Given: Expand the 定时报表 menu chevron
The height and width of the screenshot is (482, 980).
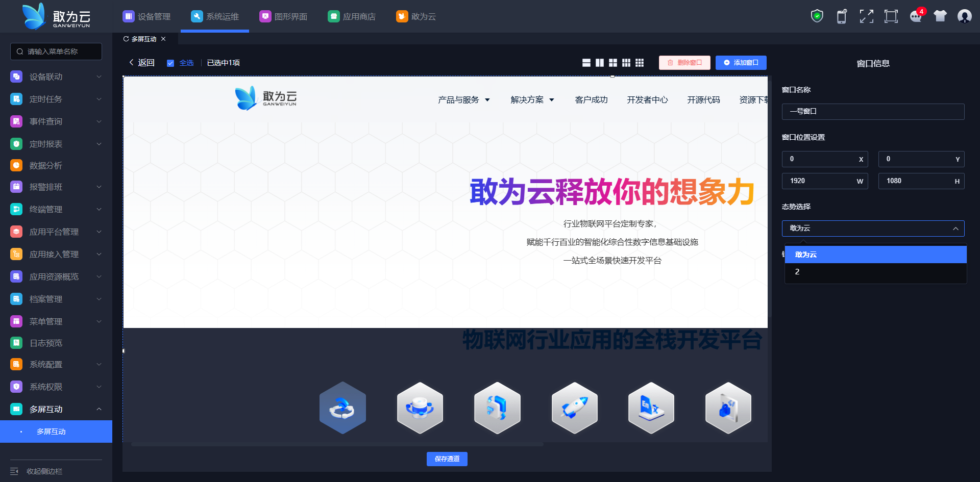Looking at the screenshot, I should click(99, 144).
